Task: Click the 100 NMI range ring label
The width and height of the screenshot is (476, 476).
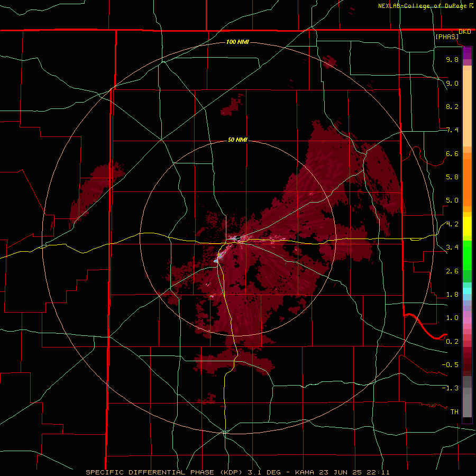Action: click(x=237, y=42)
